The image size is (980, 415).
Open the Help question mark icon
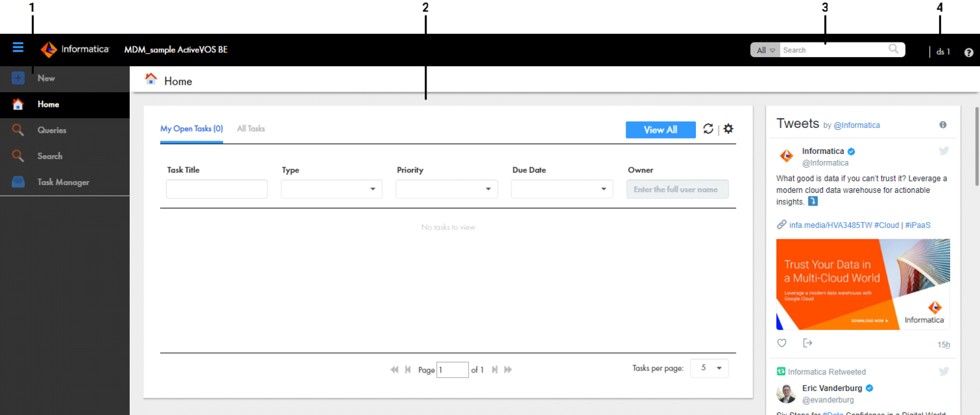(969, 52)
